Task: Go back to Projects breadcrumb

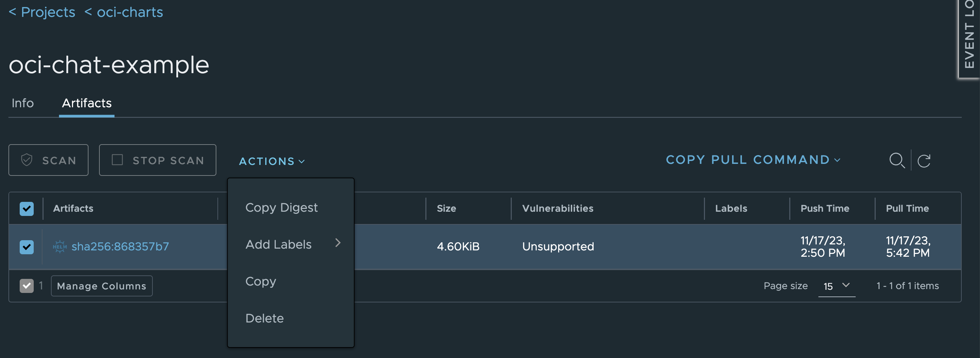Action: (42, 12)
